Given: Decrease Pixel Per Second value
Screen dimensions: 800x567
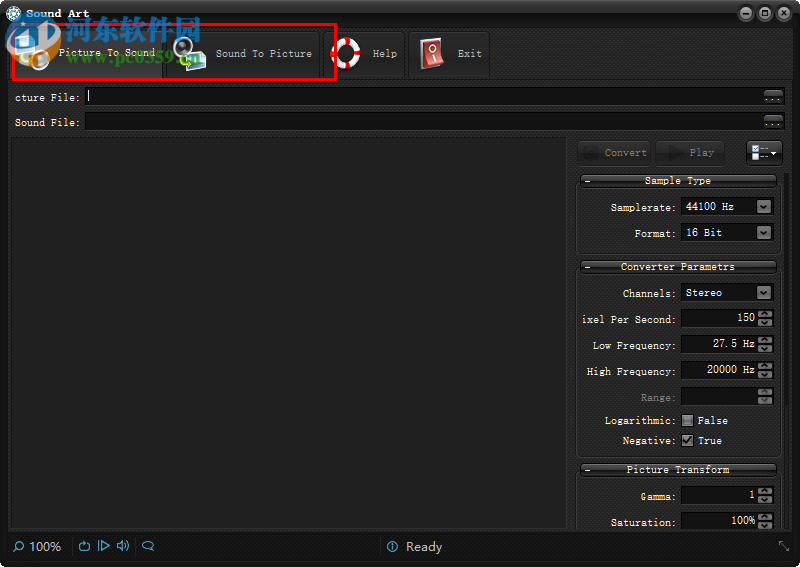Looking at the screenshot, I should click(x=765, y=323).
